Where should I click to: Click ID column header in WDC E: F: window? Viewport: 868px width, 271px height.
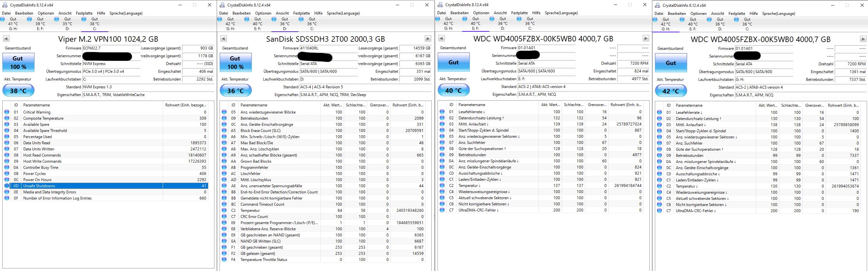451,105
